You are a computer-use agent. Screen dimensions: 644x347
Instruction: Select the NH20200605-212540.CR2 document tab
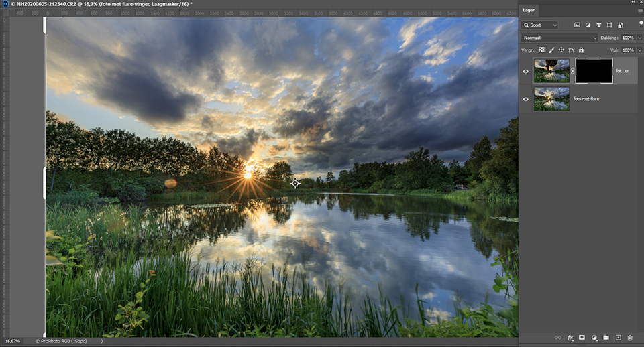tap(101, 4)
